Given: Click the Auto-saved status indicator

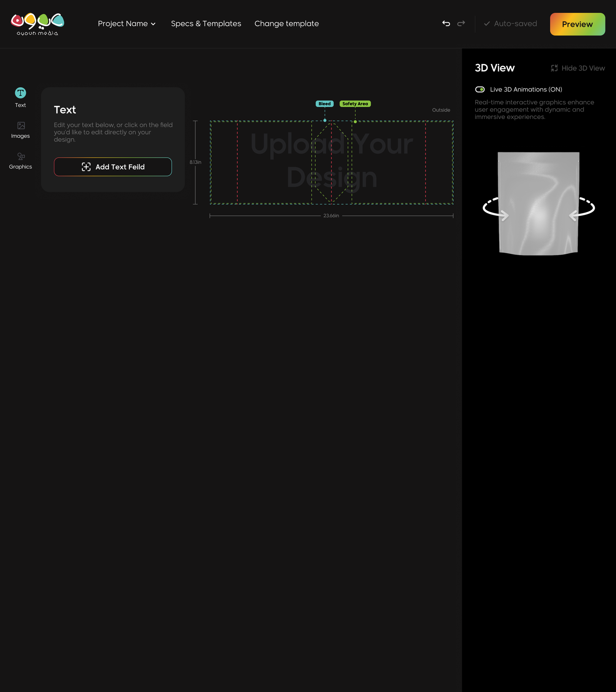Looking at the screenshot, I should click(510, 24).
